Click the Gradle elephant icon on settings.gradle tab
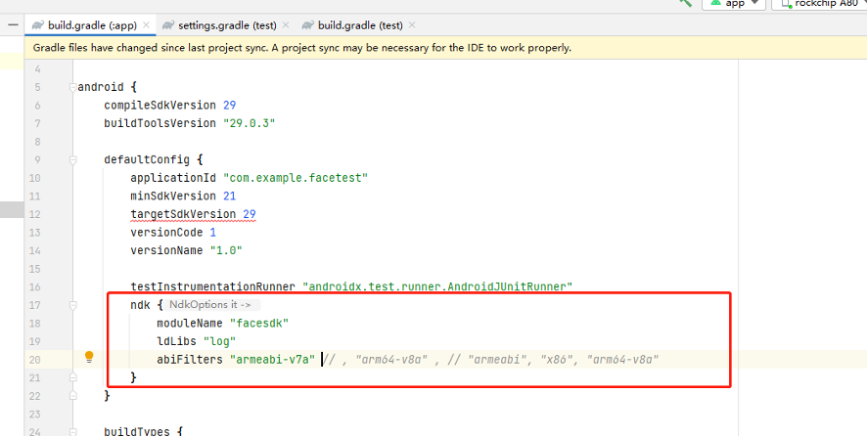The height and width of the screenshot is (437, 868). [168, 25]
